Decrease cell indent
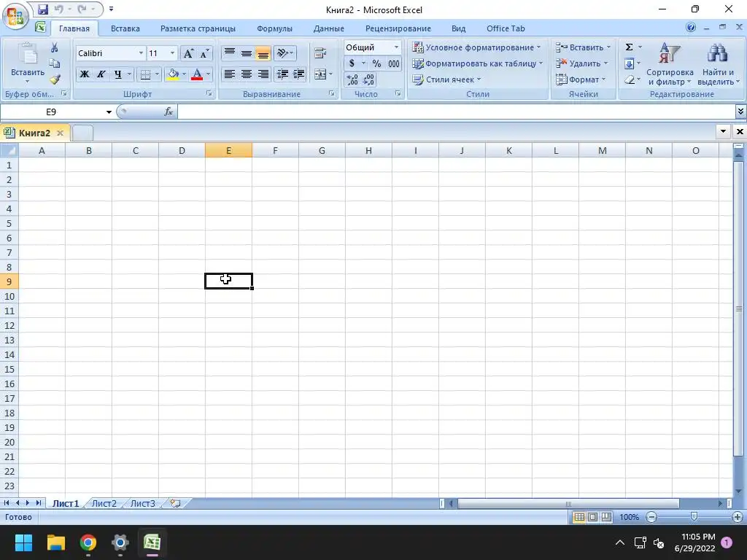Screen dimensions: 747x560 (x=282, y=74)
